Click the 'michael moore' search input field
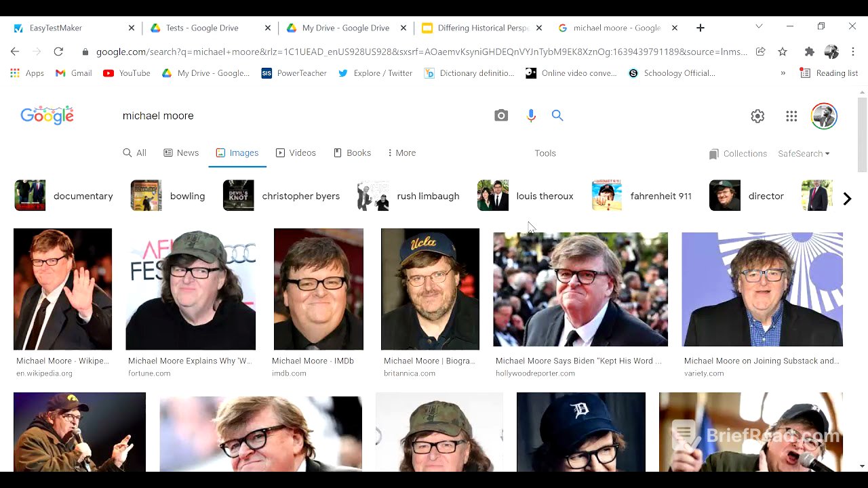The height and width of the screenshot is (488, 868). click(298, 116)
